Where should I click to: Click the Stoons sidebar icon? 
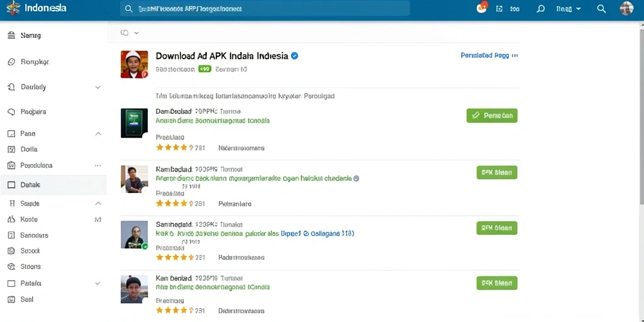(x=11, y=267)
